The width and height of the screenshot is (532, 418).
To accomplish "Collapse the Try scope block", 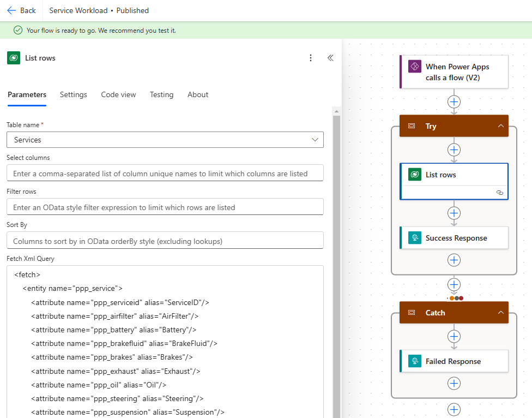I will (x=500, y=126).
